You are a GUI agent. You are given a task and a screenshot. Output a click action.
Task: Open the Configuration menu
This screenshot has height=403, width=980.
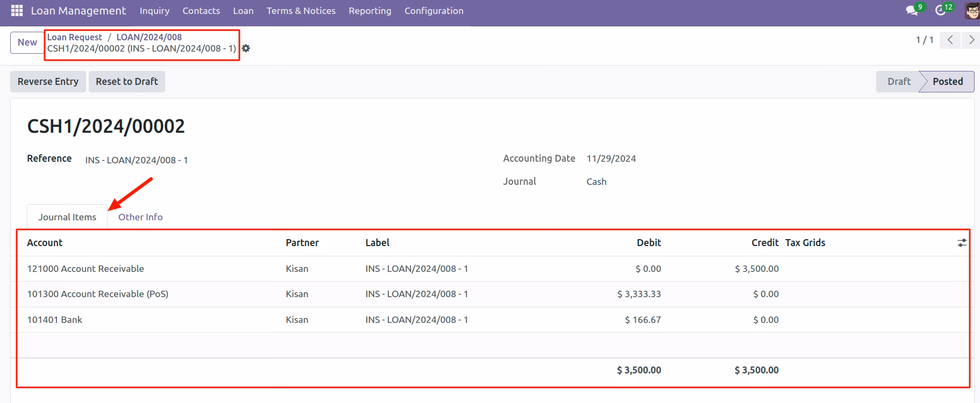pyautogui.click(x=434, y=11)
